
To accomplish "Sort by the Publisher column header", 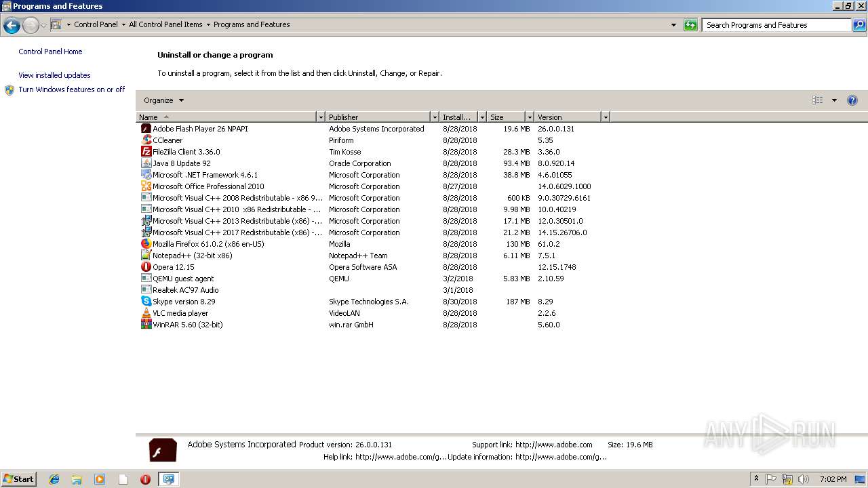I will pyautogui.click(x=378, y=117).
